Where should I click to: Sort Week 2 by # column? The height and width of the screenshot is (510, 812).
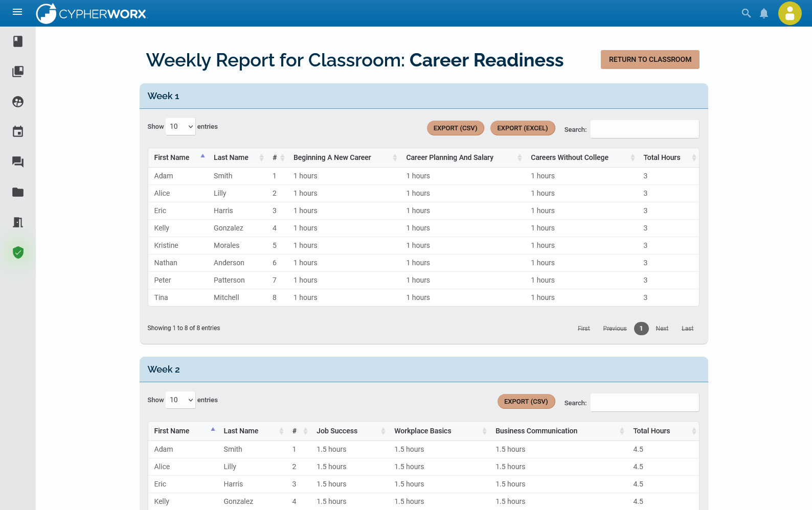pyautogui.click(x=299, y=431)
